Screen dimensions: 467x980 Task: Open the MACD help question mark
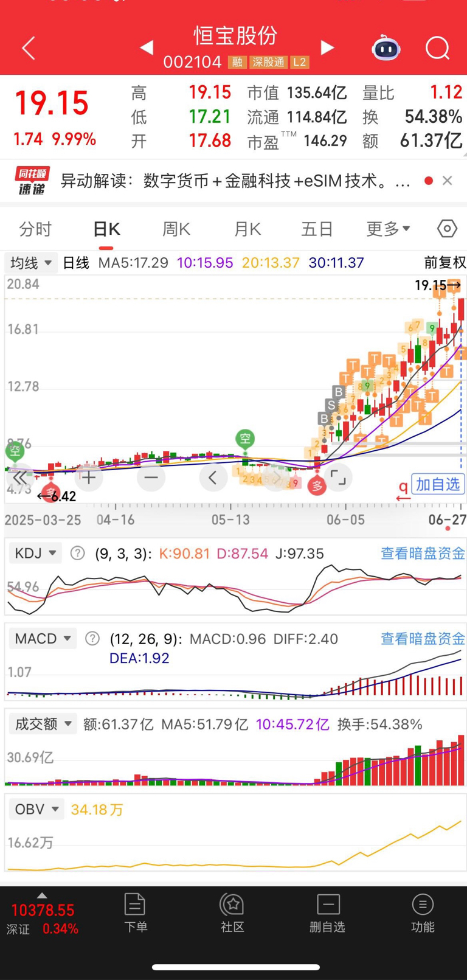[x=92, y=639]
